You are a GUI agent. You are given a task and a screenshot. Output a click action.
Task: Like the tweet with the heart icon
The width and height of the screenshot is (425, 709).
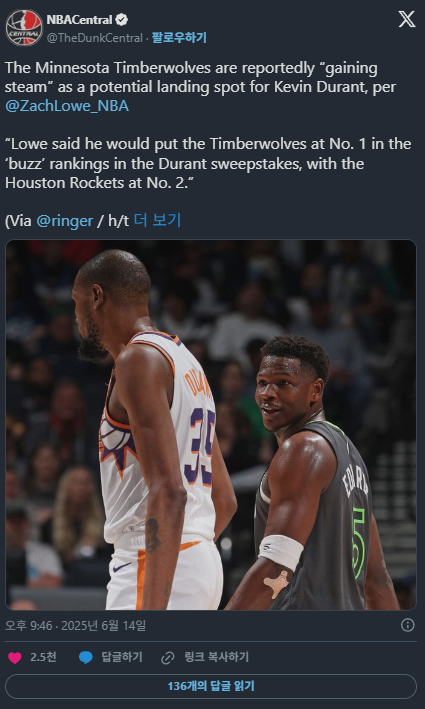point(14,657)
